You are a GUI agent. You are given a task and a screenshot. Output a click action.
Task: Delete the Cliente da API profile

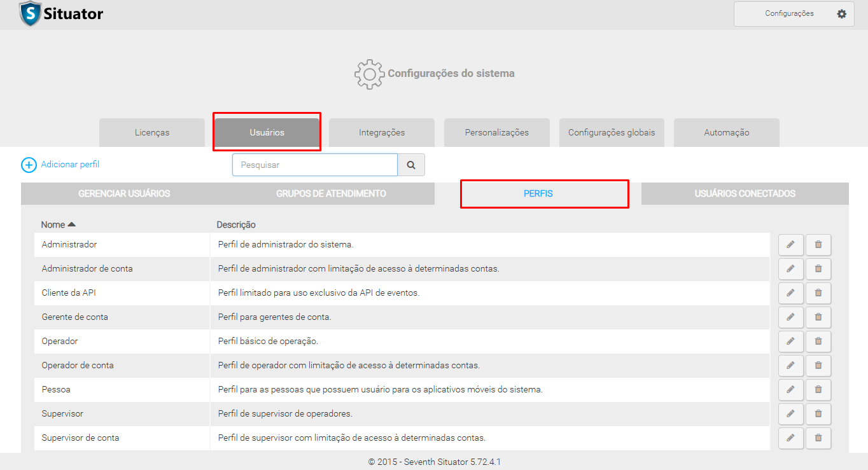point(818,293)
